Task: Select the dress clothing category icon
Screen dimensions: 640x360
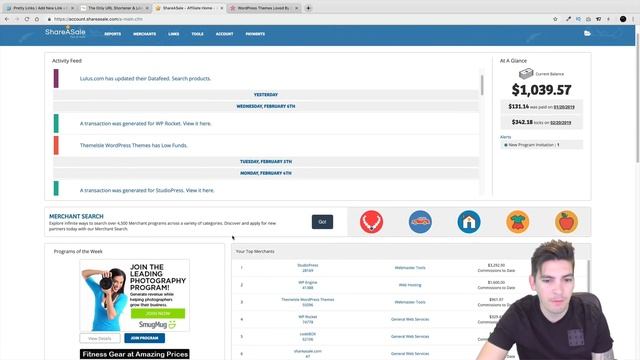Action: (x=518, y=222)
